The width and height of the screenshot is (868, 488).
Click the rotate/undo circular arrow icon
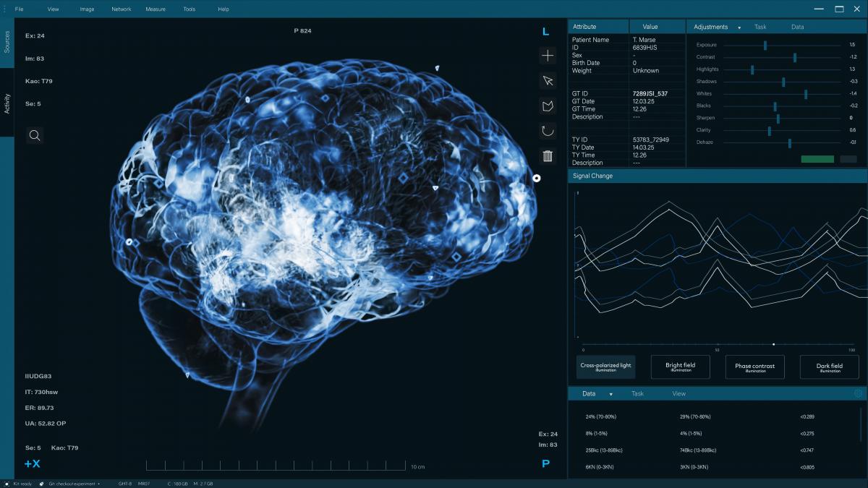(548, 131)
